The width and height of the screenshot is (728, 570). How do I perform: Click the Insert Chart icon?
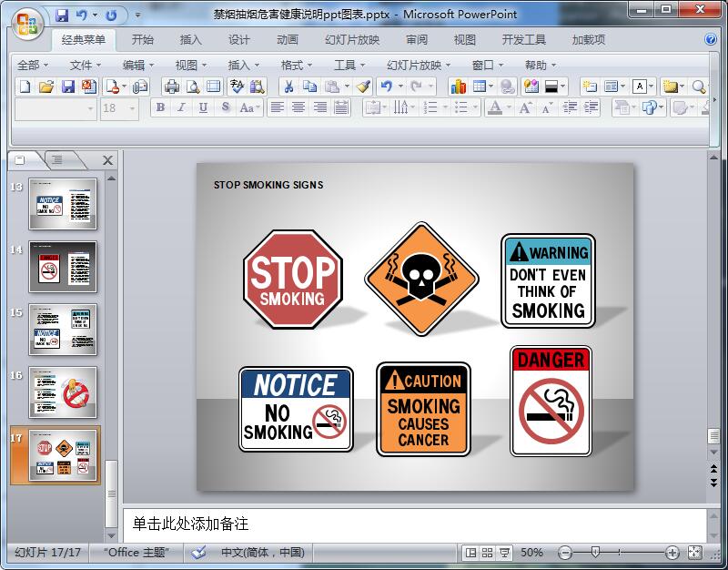click(458, 87)
